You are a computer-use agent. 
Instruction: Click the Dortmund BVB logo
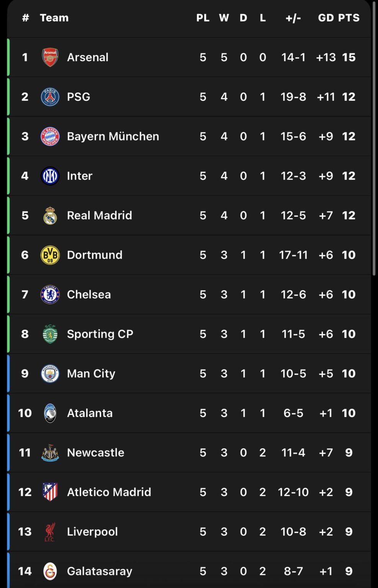click(x=50, y=255)
